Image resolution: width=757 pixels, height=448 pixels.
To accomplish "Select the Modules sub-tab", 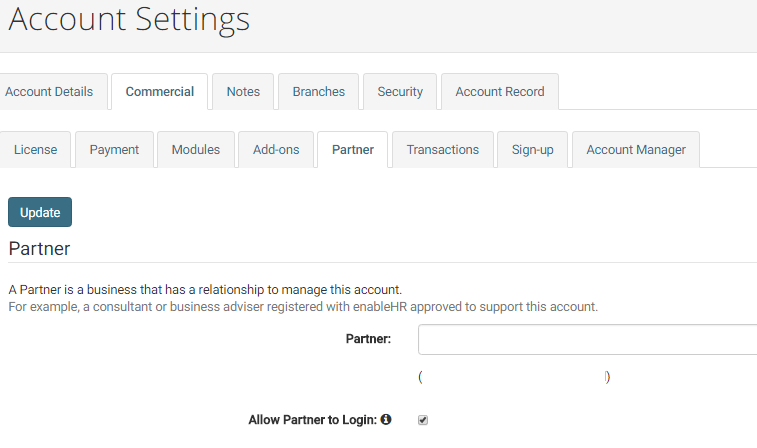I will point(196,150).
